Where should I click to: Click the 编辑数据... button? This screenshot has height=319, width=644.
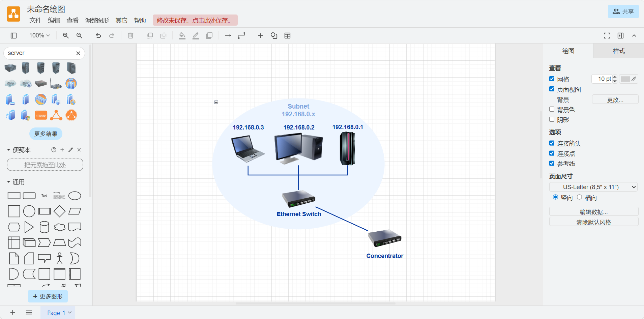pos(594,212)
